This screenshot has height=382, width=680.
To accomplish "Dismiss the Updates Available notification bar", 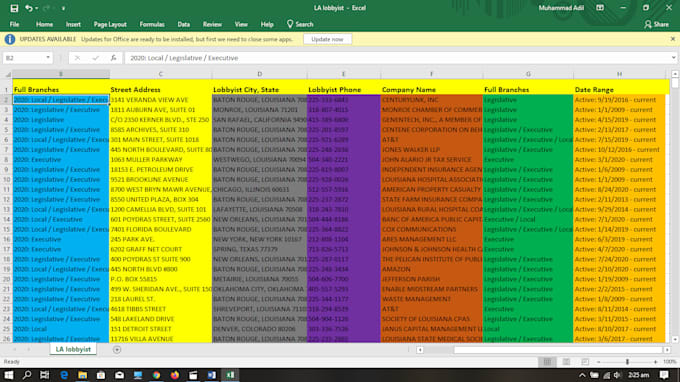I will click(673, 39).
